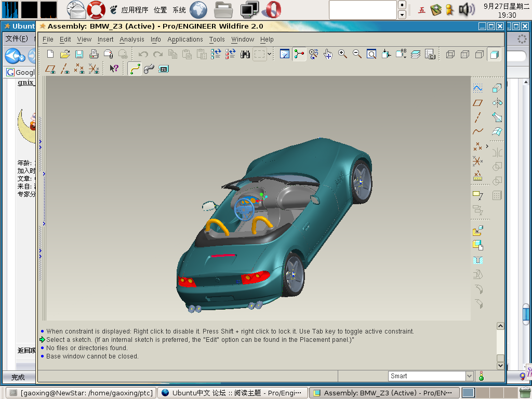Click the Annotation note icon in right toolbar
This screenshot has height=399, width=532.
click(x=478, y=195)
